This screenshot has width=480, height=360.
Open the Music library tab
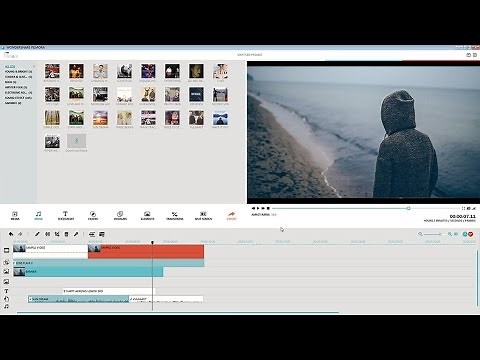point(39,215)
